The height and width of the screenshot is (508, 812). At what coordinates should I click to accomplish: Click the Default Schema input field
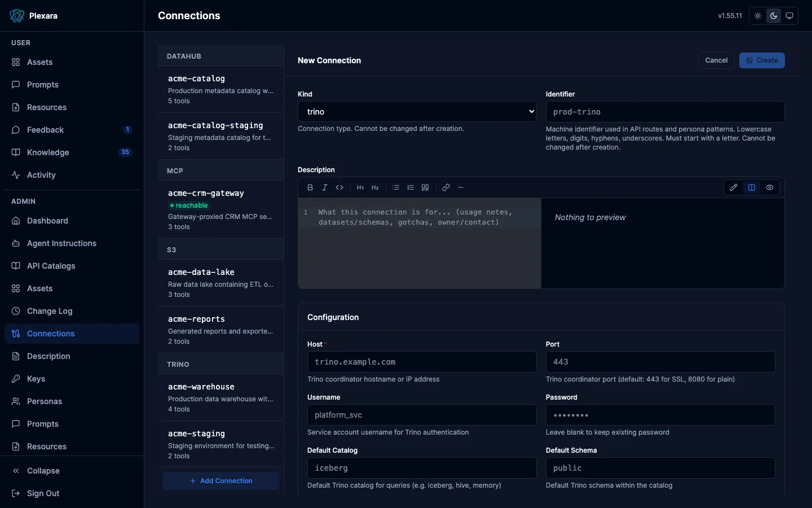(660, 468)
